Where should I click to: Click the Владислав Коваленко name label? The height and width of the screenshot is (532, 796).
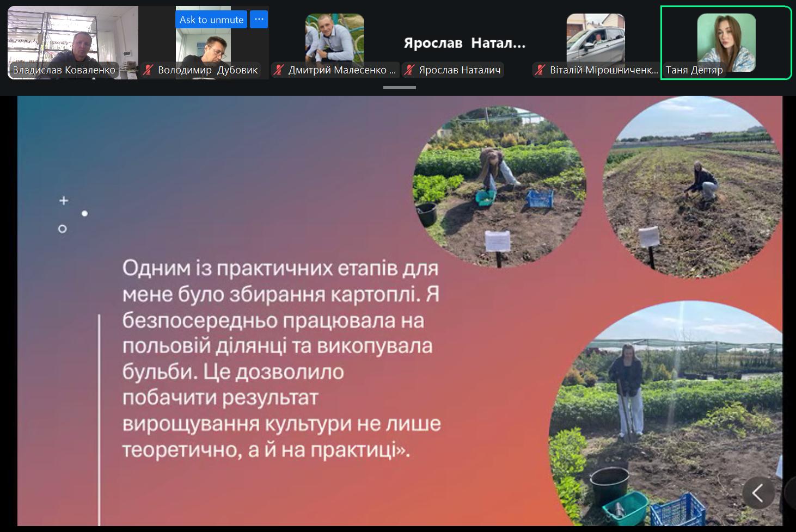click(x=64, y=70)
